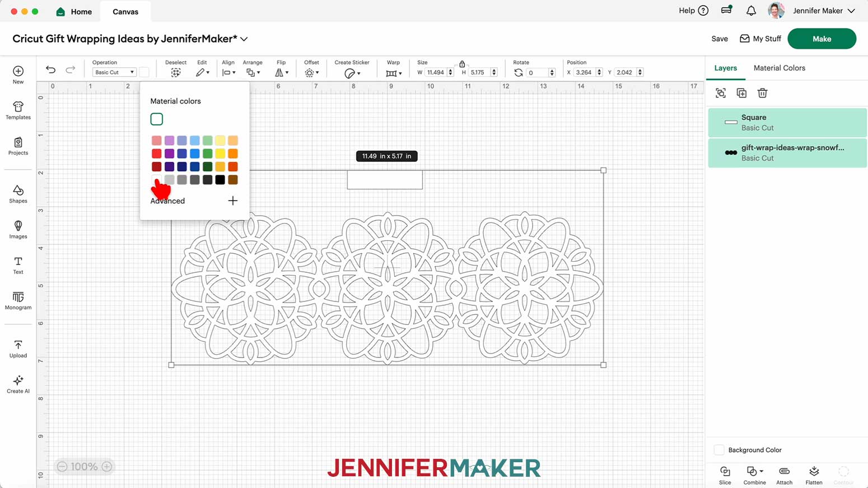Open the Shapes tool
This screenshot has height=488, width=868.
click(18, 194)
